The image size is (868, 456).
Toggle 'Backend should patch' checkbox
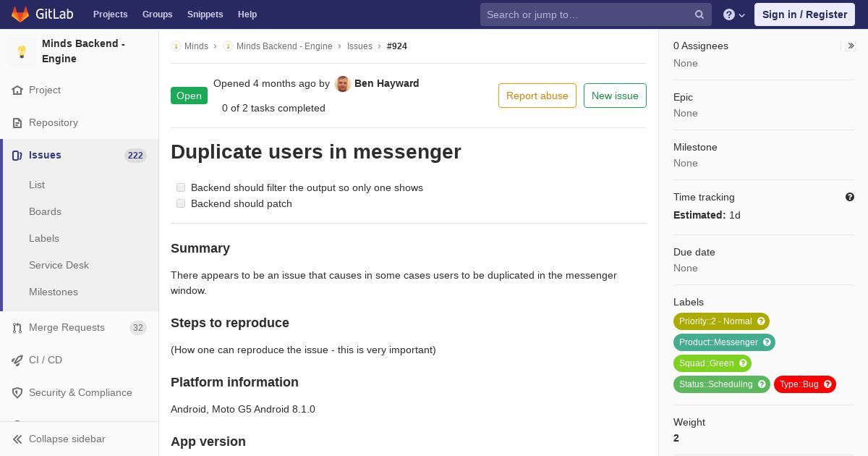click(181, 203)
